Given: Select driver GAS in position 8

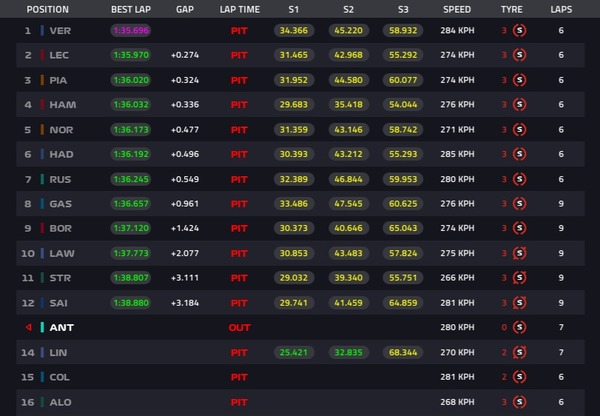Looking at the screenshot, I should [x=60, y=204].
